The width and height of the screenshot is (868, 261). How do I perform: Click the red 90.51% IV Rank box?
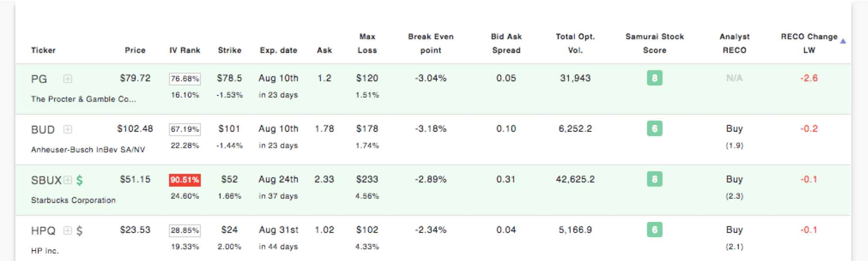tap(185, 179)
